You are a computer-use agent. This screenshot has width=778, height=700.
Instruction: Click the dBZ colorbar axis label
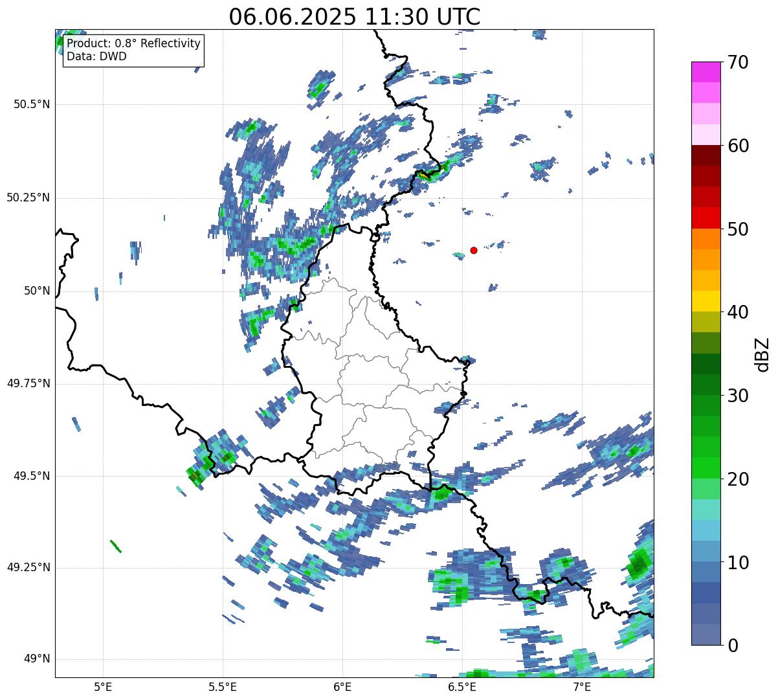pyautogui.click(x=762, y=354)
